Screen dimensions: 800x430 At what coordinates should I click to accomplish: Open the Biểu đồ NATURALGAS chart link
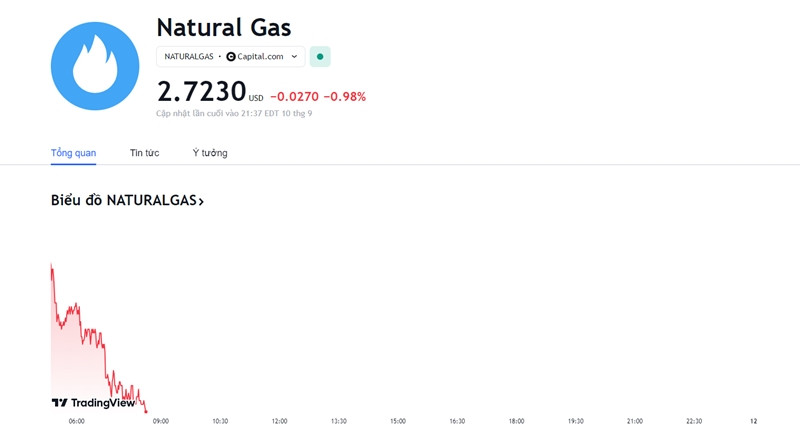127,200
